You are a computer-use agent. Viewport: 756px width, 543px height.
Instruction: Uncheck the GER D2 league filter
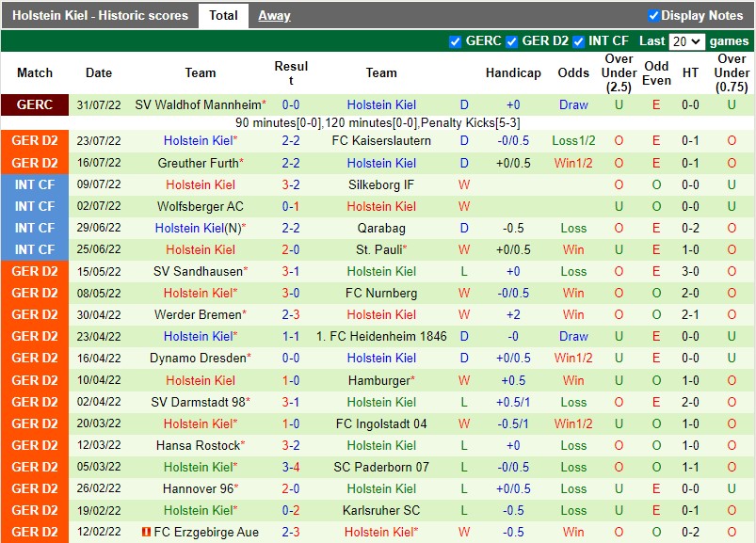511,42
